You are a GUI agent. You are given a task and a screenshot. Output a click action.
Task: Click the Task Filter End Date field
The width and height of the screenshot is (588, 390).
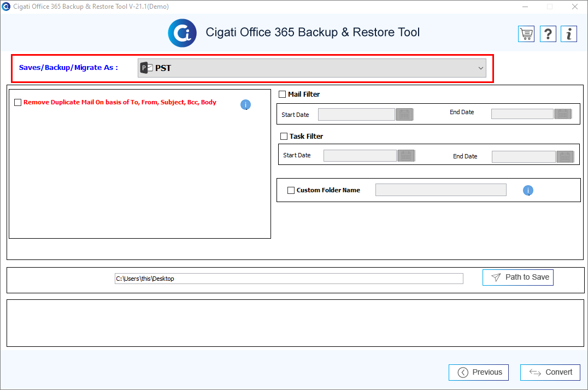click(524, 157)
